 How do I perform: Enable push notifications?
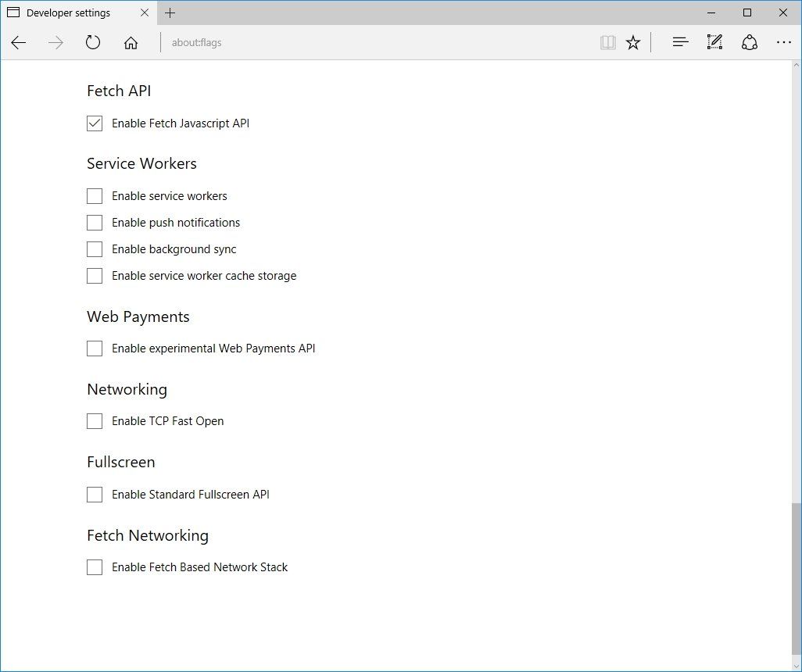point(95,223)
